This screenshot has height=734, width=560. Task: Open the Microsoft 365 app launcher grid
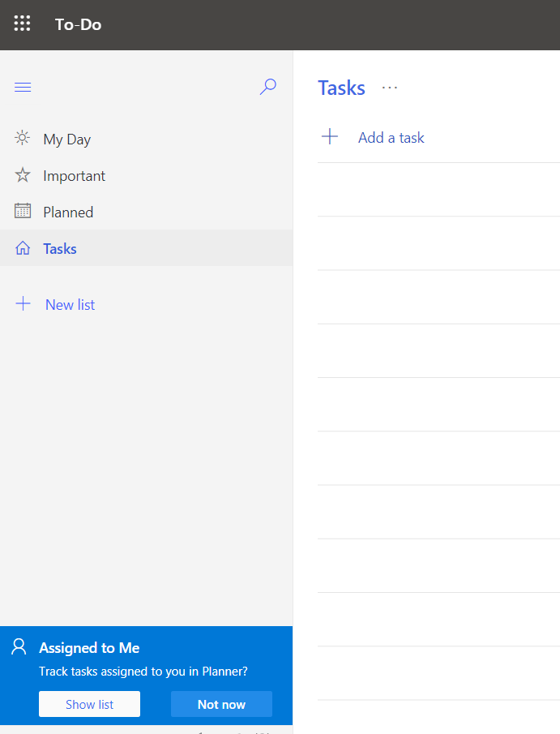[x=23, y=24]
